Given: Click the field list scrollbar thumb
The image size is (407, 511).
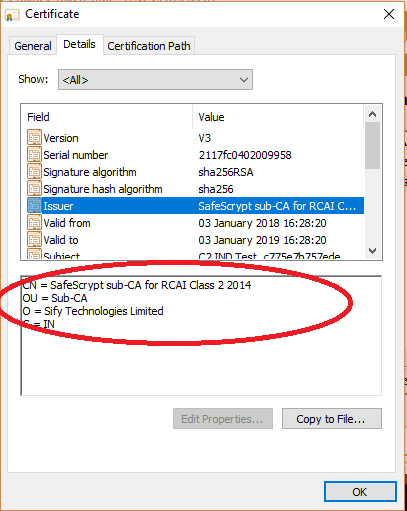Looking at the screenshot, I should [372, 145].
